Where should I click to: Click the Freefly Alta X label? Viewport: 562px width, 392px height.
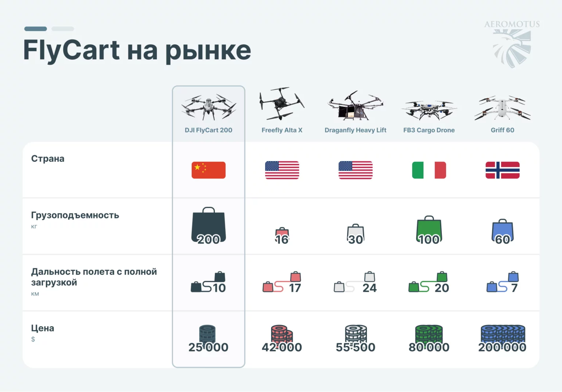coord(282,130)
